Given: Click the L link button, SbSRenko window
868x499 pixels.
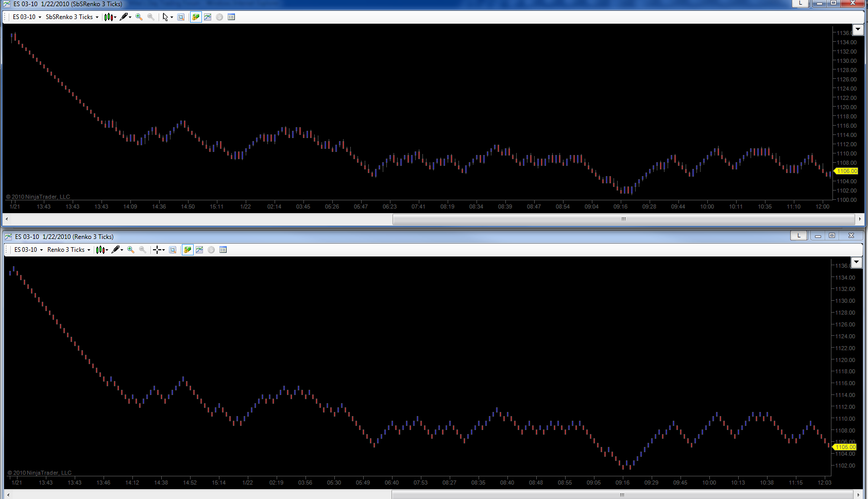Looking at the screenshot, I should (x=801, y=3).
